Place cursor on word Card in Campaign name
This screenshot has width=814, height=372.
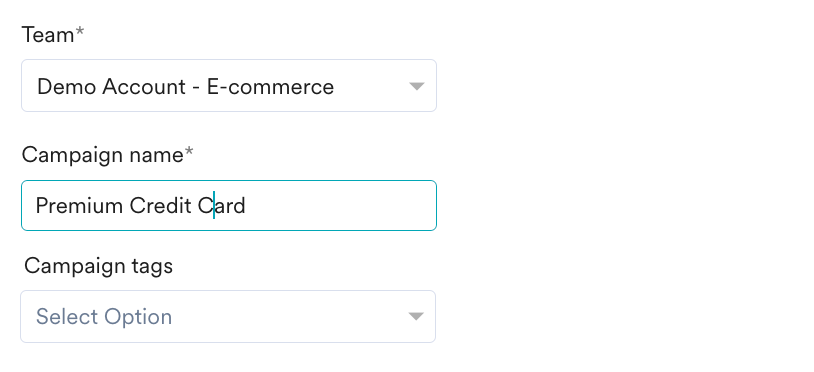pos(222,206)
